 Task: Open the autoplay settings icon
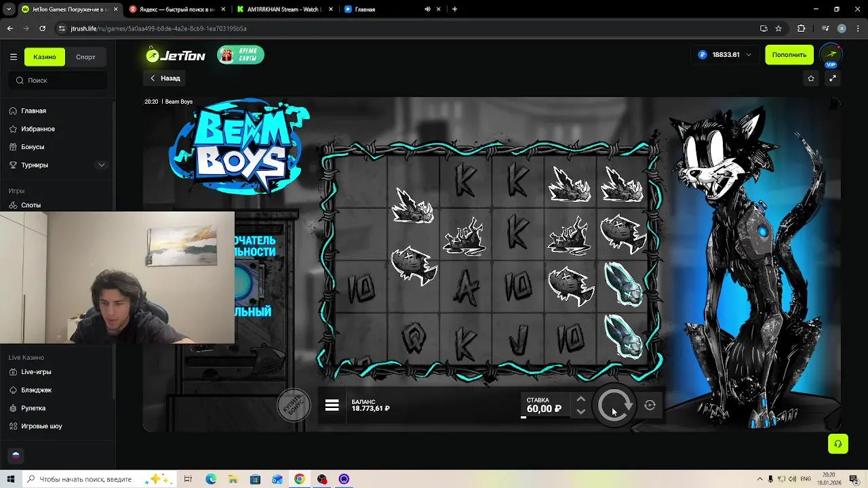(650, 405)
